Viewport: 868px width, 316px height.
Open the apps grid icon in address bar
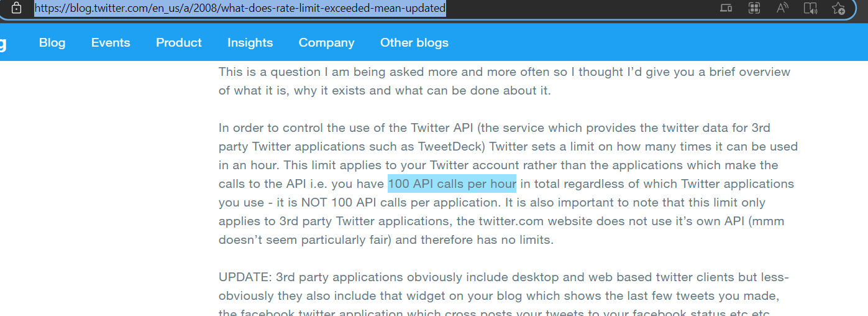754,8
